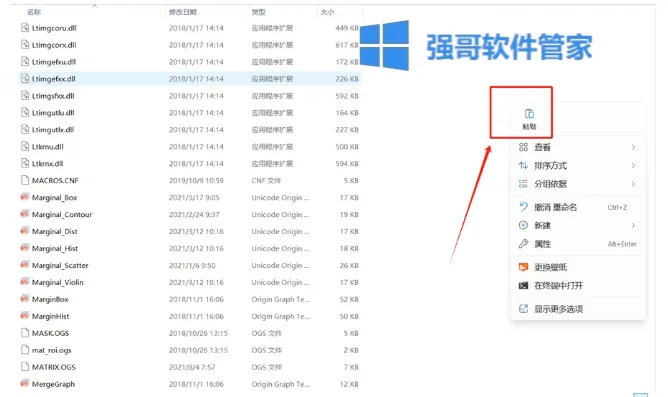The image size is (668, 397).
Task: Click the 12 KB size cell
Action: 349,384
